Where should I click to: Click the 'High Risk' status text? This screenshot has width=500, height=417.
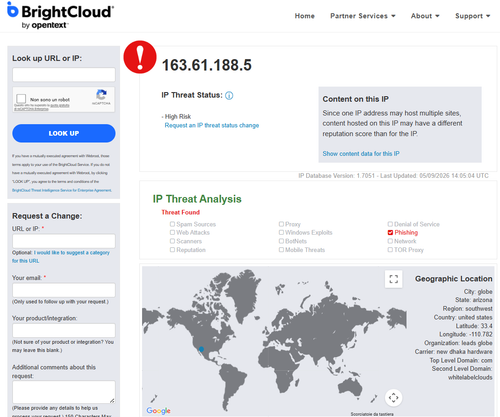178,117
